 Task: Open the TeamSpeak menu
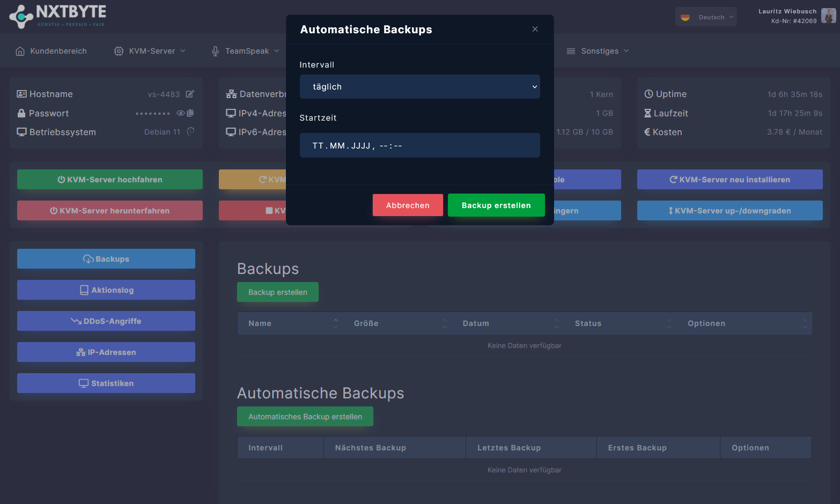click(x=246, y=51)
